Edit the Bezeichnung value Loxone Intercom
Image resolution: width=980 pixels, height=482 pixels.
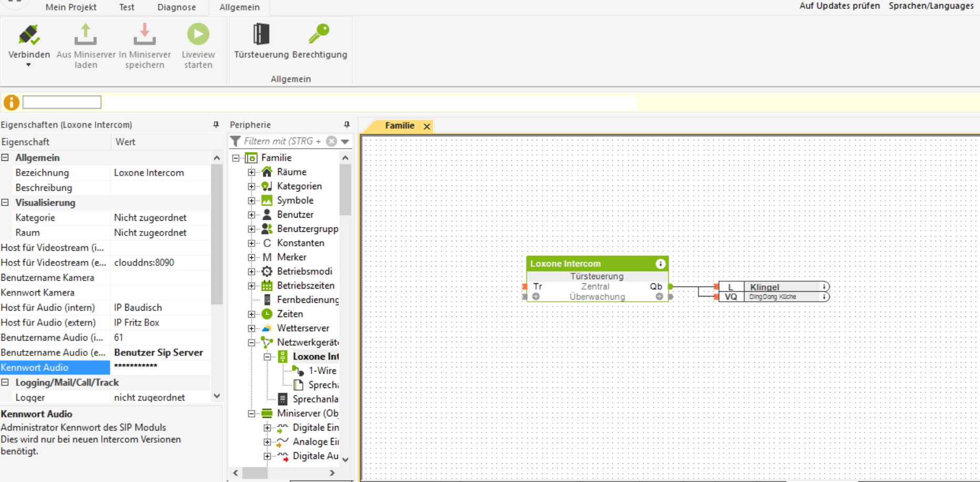(160, 172)
